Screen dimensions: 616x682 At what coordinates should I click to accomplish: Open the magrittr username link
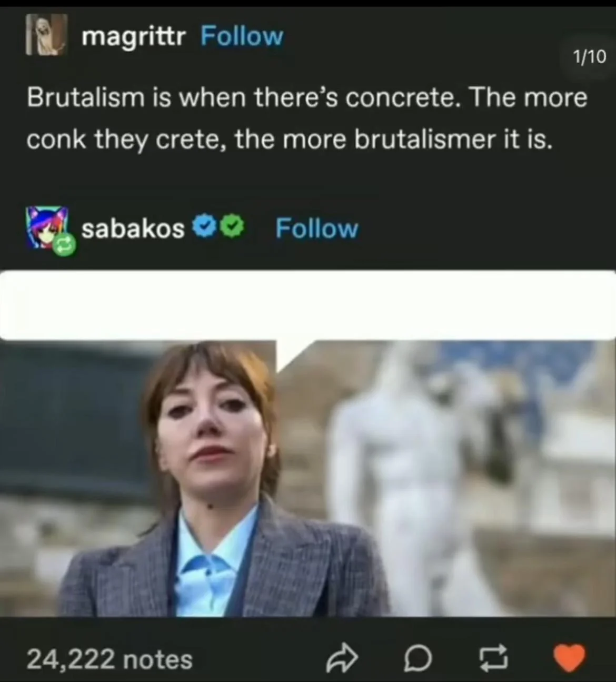tap(133, 36)
